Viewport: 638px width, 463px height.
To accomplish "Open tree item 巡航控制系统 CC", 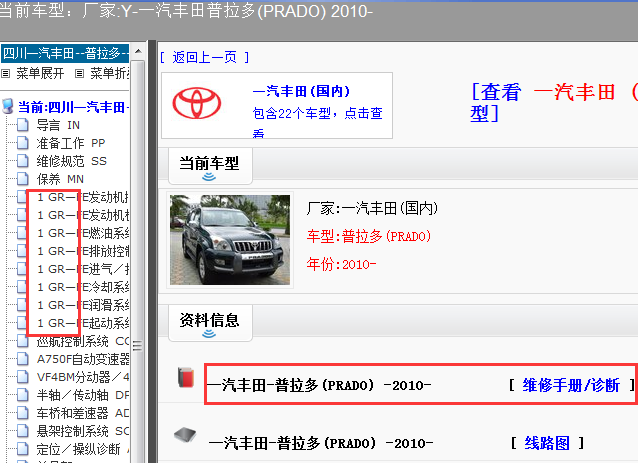I will 83,341.
